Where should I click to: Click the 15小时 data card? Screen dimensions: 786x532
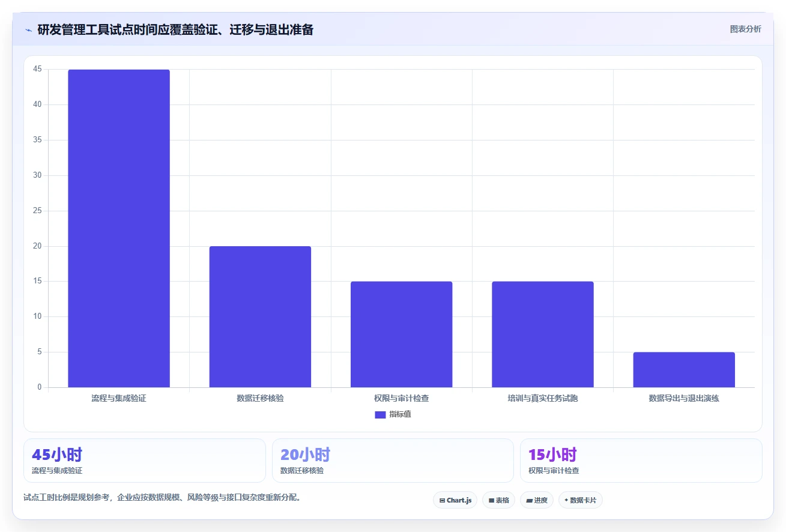coord(641,461)
